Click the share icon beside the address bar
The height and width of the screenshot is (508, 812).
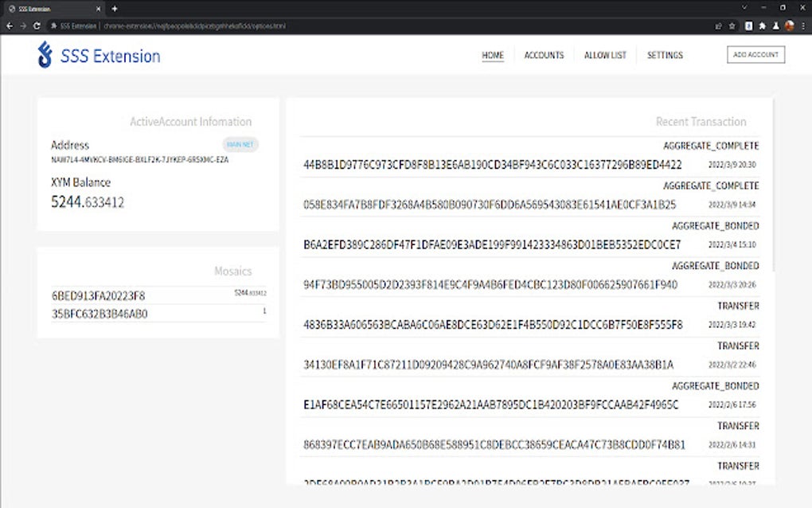719,25
